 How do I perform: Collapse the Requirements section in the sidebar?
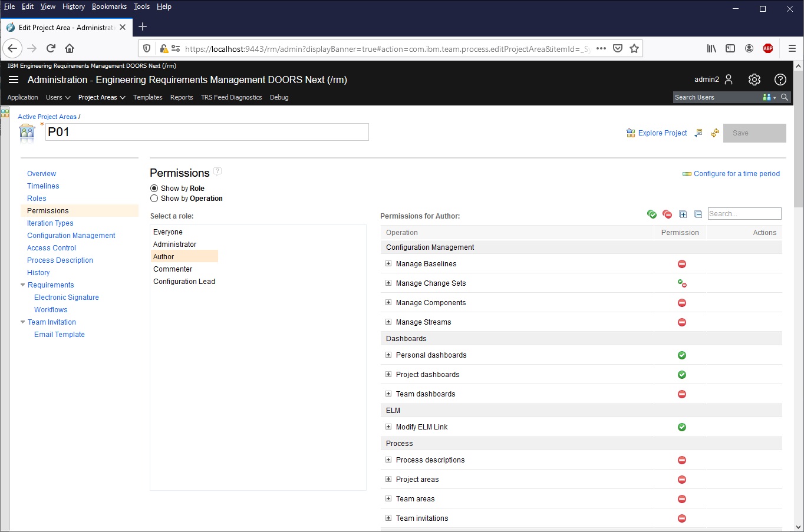[23, 285]
